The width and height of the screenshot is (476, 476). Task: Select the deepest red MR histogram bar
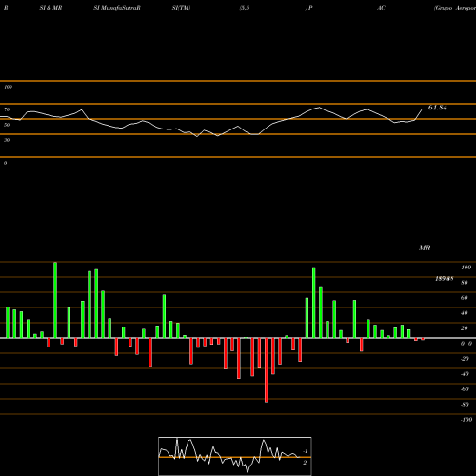[266, 370]
